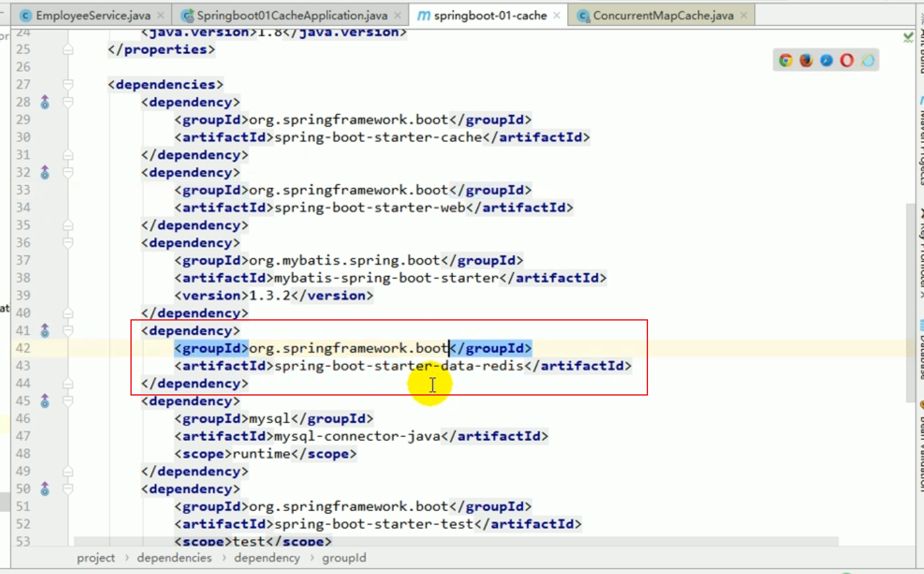This screenshot has height=574, width=924.
Task: Click line number 42 in the gutter
Action: pyautogui.click(x=23, y=348)
